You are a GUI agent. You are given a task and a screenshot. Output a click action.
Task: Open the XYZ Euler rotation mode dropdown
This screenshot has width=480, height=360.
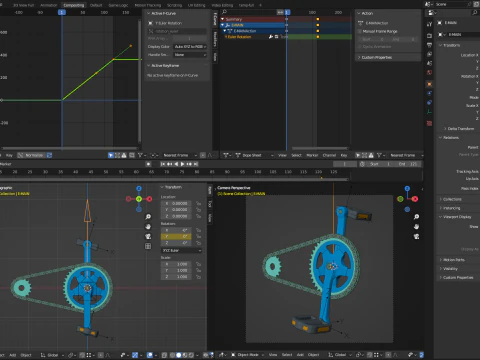[181, 250]
